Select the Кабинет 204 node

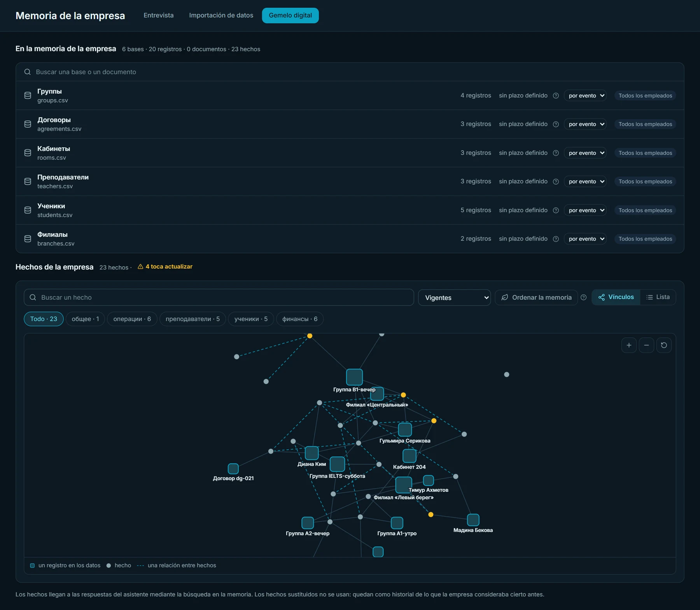click(x=409, y=456)
